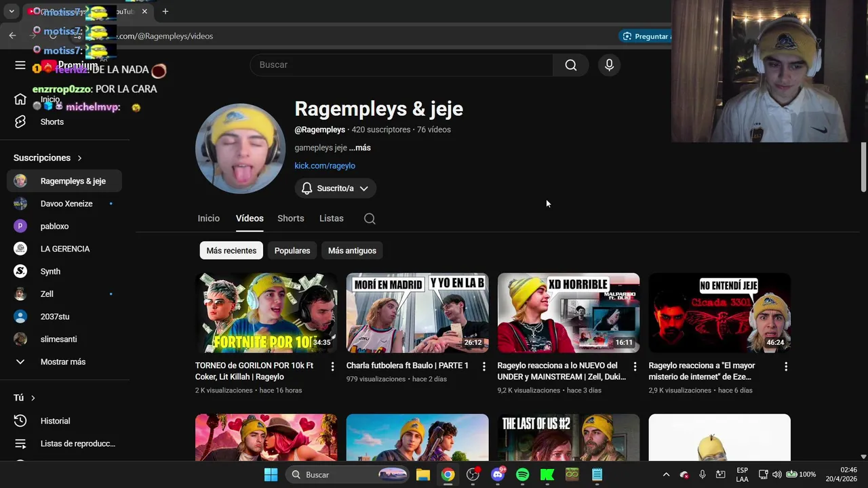Open TORNEO de GORILON video title
The width and height of the screenshot is (868, 488).
254,371
